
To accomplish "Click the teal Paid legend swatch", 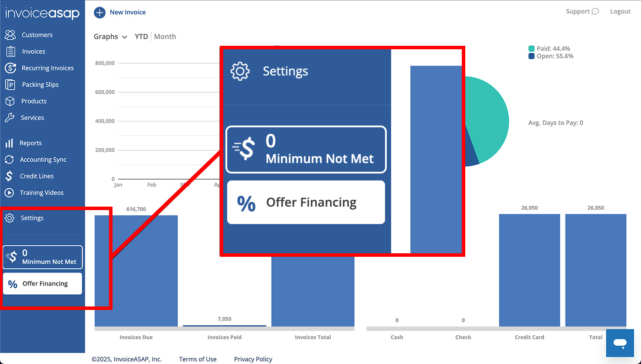I will pos(532,49).
